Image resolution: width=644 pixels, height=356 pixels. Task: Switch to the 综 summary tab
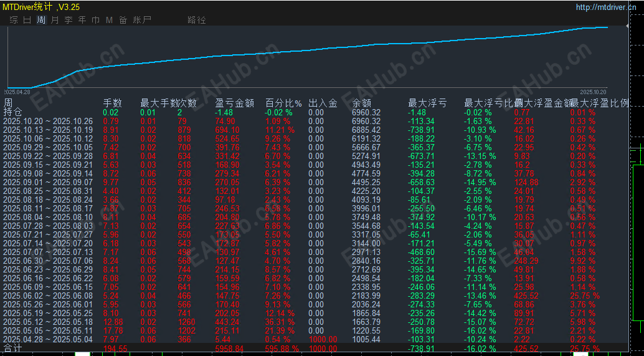click(x=14, y=20)
